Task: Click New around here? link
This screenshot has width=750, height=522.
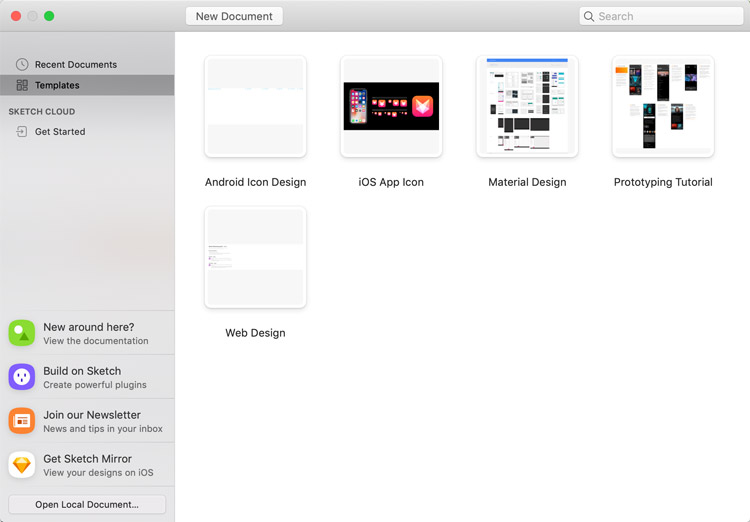Action: point(88,327)
